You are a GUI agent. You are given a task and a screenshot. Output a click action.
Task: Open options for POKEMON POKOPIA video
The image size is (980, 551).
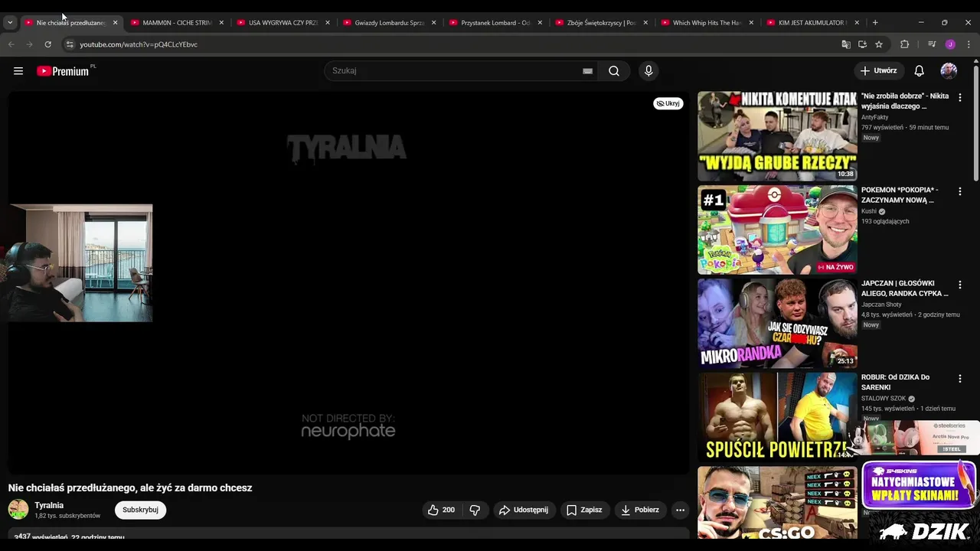pos(959,191)
